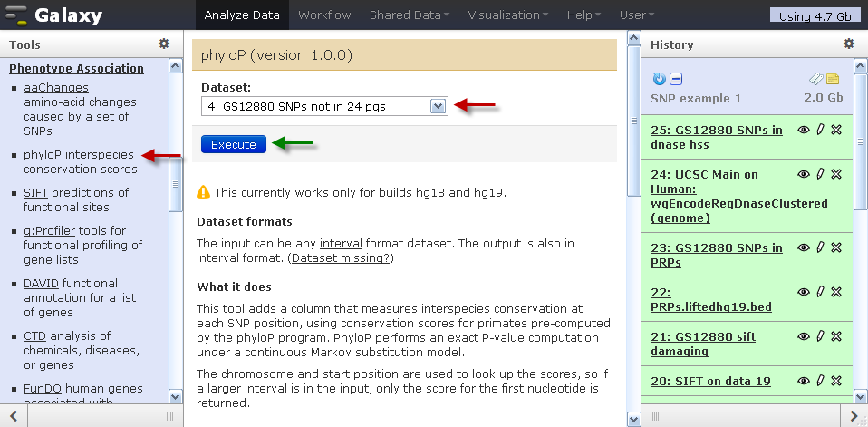This screenshot has height=427, width=868.
Task: Refresh the history with the blue icon
Action: click(x=659, y=79)
